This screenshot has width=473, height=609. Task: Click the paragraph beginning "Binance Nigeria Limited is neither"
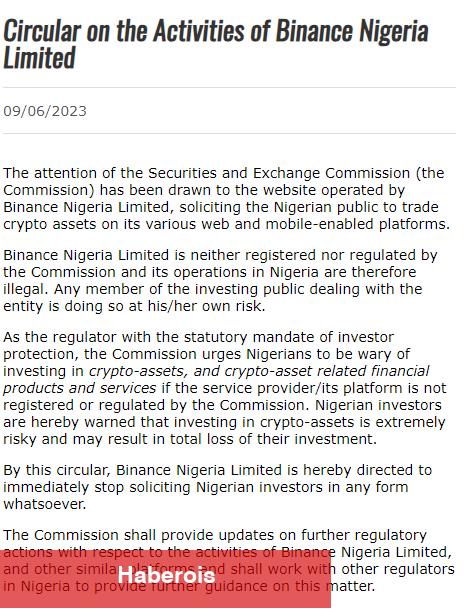click(x=220, y=280)
